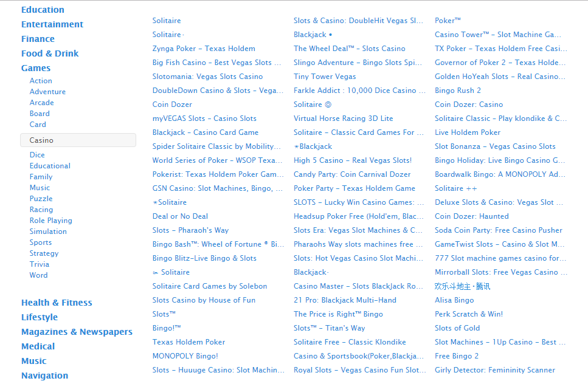Open the Sports subcategory

pyautogui.click(x=41, y=242)
